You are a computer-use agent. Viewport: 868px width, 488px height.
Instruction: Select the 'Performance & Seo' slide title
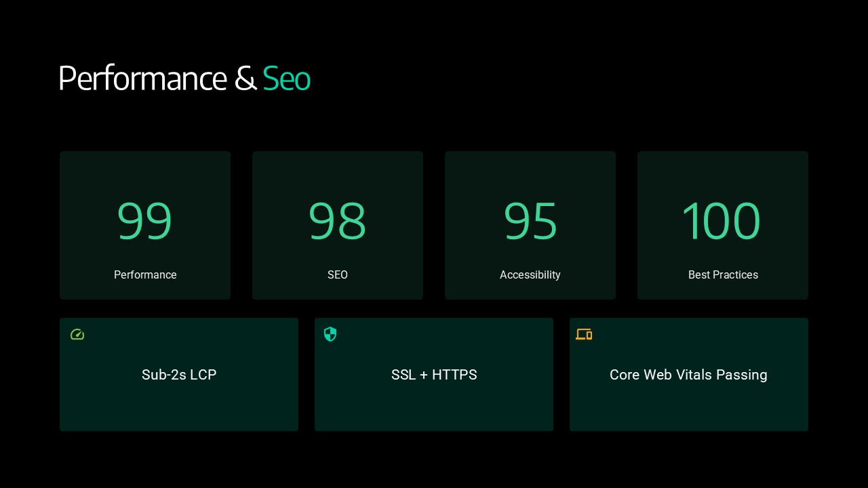point(184,79)
